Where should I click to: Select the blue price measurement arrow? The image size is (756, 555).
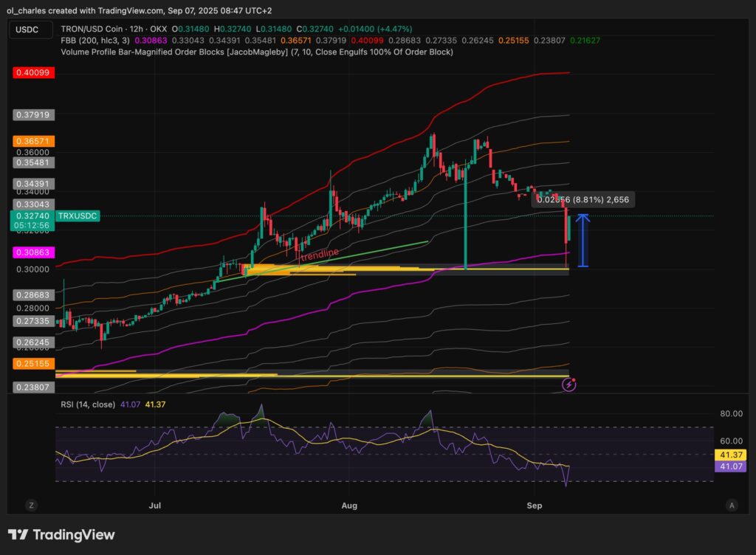[583, 240]
